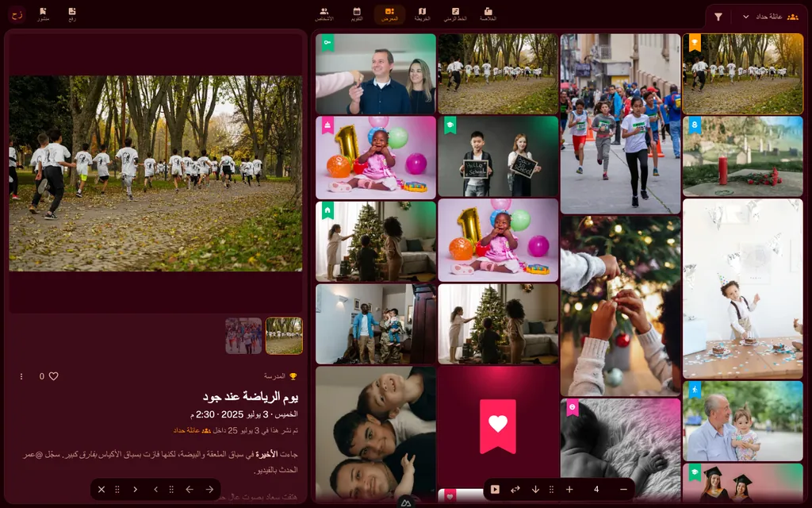Open the grandfather holding toddler photo
The height and width of the screenshot is (508, 812).
(742, 421)
